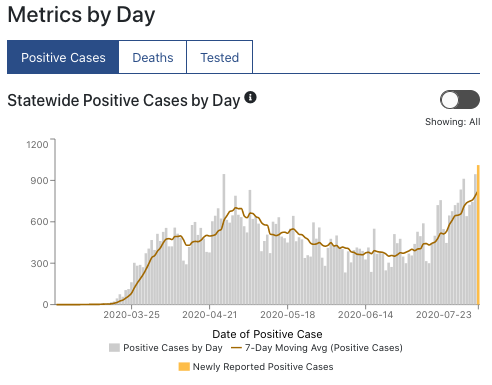Click the info icon beside Statewide Positive Cases
The width and height of the screenshot is (492, 385).
click(x=250, y=98)
